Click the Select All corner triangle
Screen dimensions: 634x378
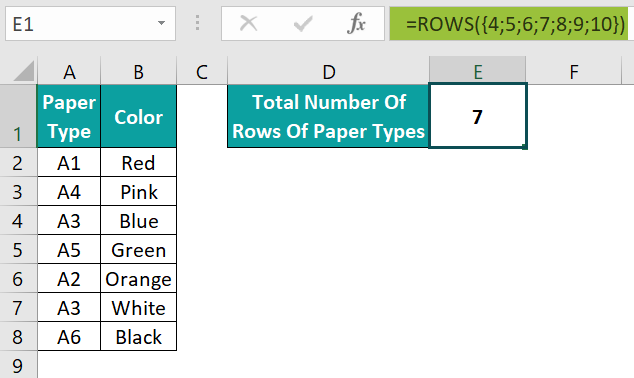point(23,71)
